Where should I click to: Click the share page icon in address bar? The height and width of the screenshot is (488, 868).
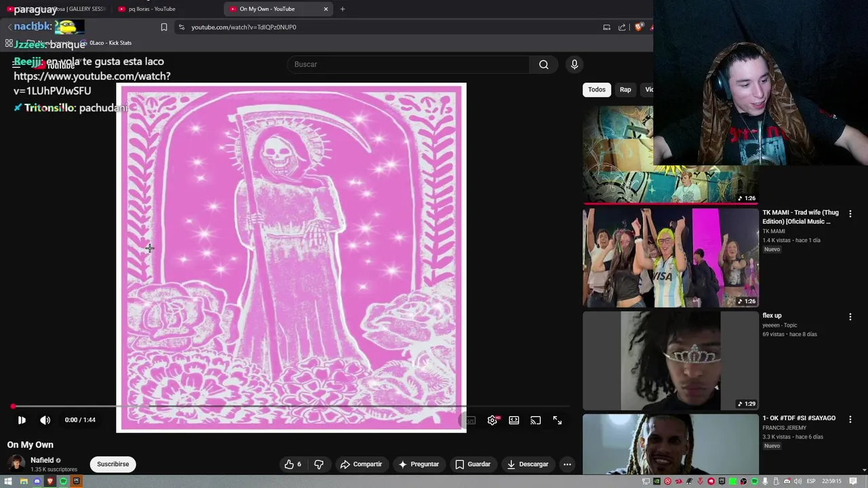tap(622, 27)
